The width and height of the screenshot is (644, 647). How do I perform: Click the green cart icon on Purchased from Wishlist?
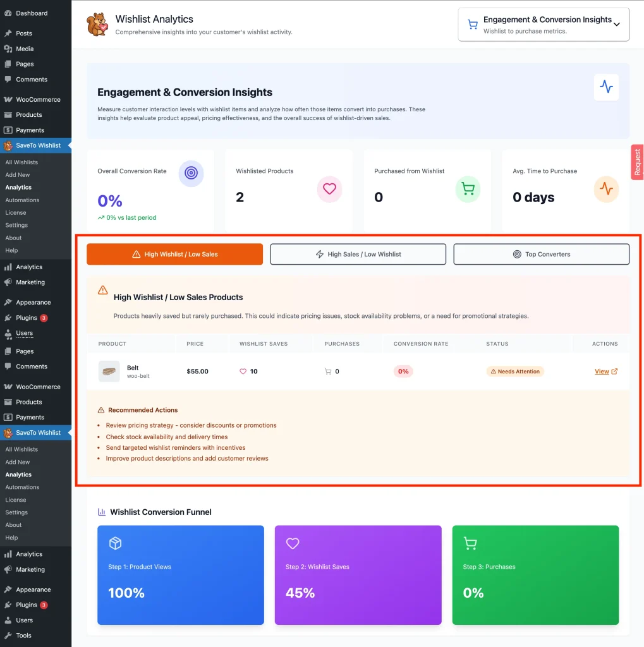coord(468,189)
